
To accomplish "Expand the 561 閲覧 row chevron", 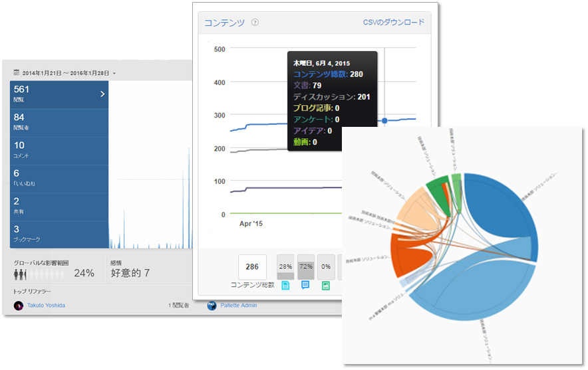I will click(102, 94).
